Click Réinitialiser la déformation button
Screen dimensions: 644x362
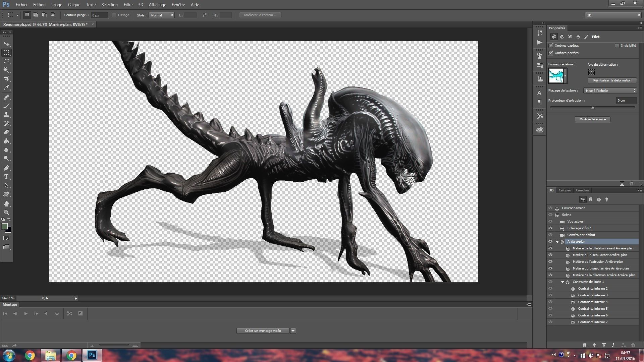612,80
